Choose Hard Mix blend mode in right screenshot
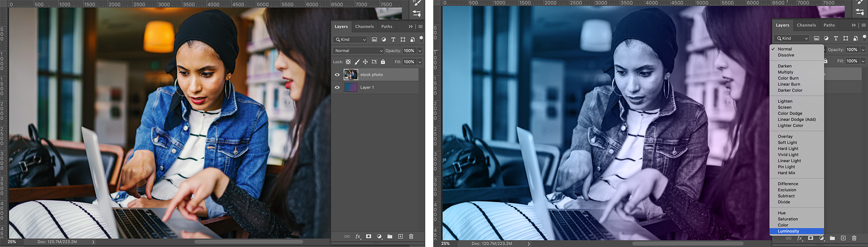The width and height of the screenshot is (868, 247). [797, 173]
